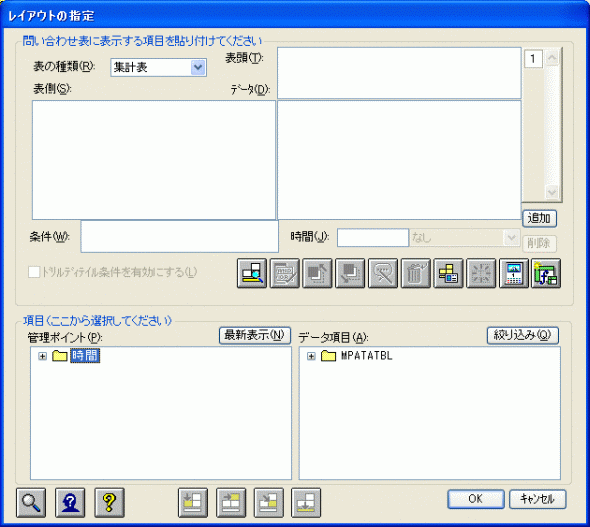Click into the データ(D) area
Screen dimensions: 590x527
399,160
